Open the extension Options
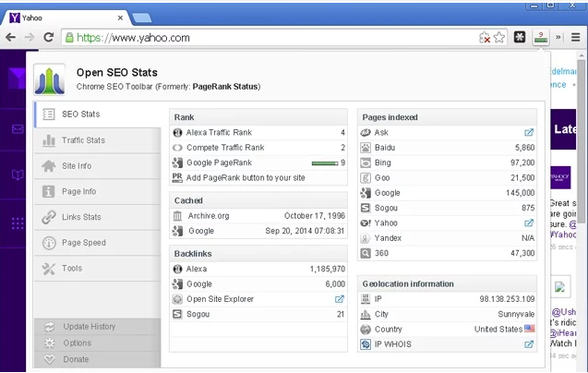Viewport: 588px width, 373px height. pyautogui.click(x=78, y=343)
